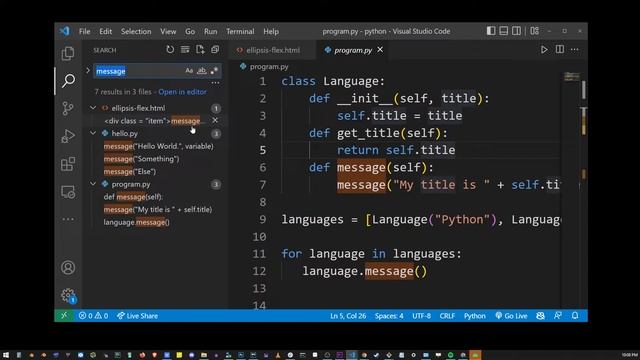Clear search results
The image size is (640, 360).
pos(185,50)
